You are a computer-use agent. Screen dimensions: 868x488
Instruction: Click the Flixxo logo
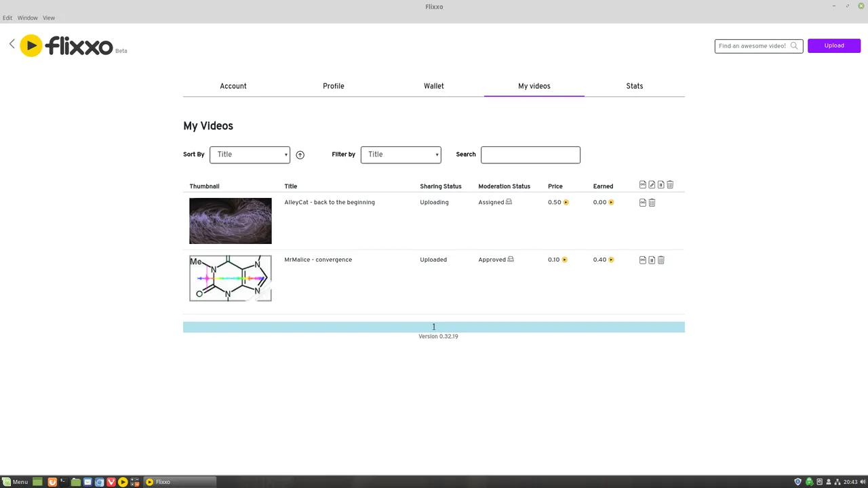point(66,45)
